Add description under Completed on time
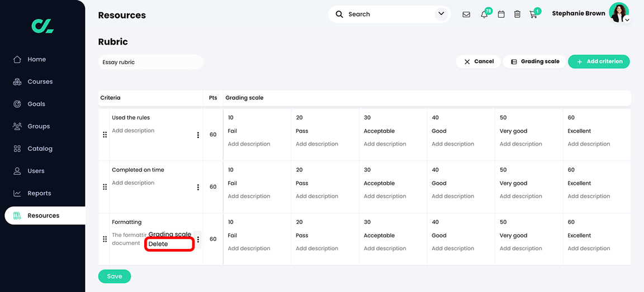This screenshot has width=644, height=292. coord(133,183)
